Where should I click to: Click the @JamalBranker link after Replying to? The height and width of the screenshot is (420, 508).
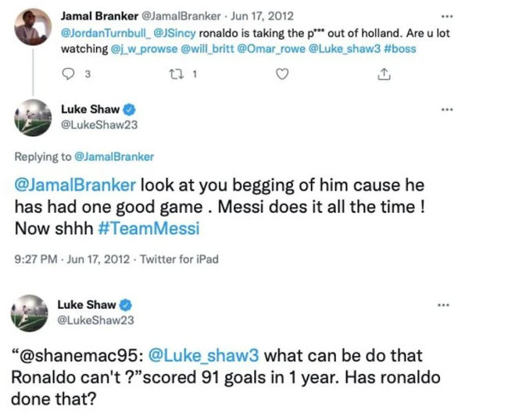click(x=116, y=157)
